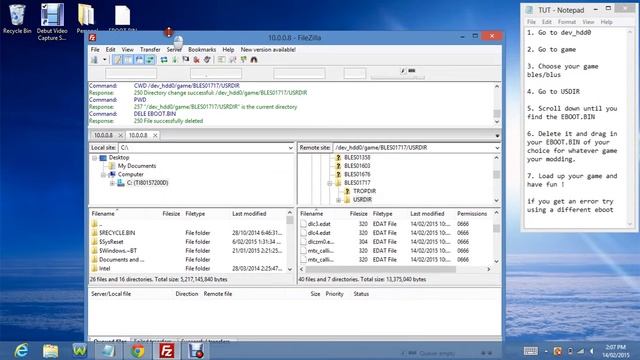Click the process queue toolbar icon

click(175, 60)
